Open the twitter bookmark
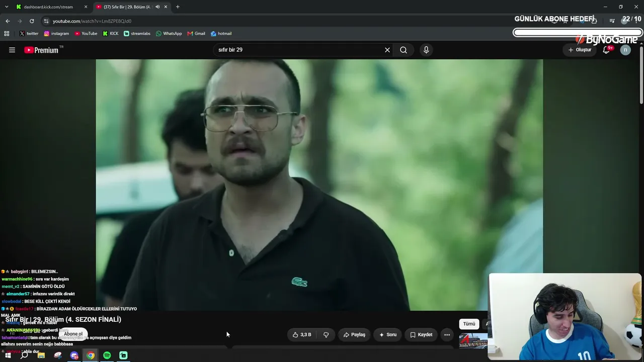 click(29, 34)
